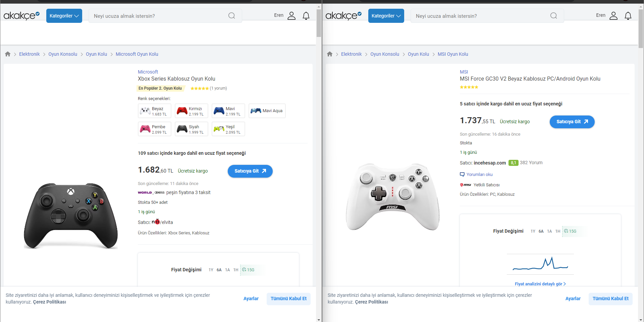
Task: Open MSI Oyun Kolu breadcrumb
Action: (x=453, y=54)
